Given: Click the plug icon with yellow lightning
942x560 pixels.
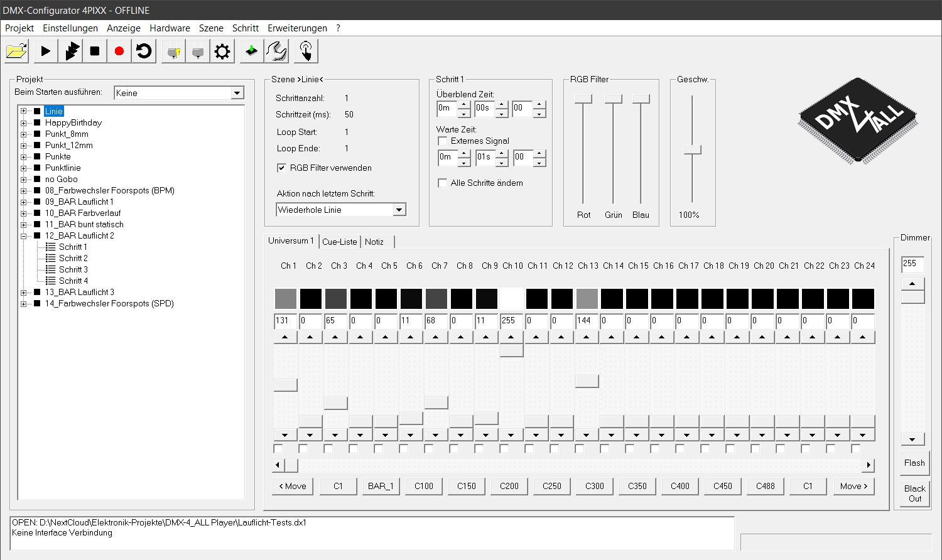Looking at the screenshot, I should (x=173, y=51).
